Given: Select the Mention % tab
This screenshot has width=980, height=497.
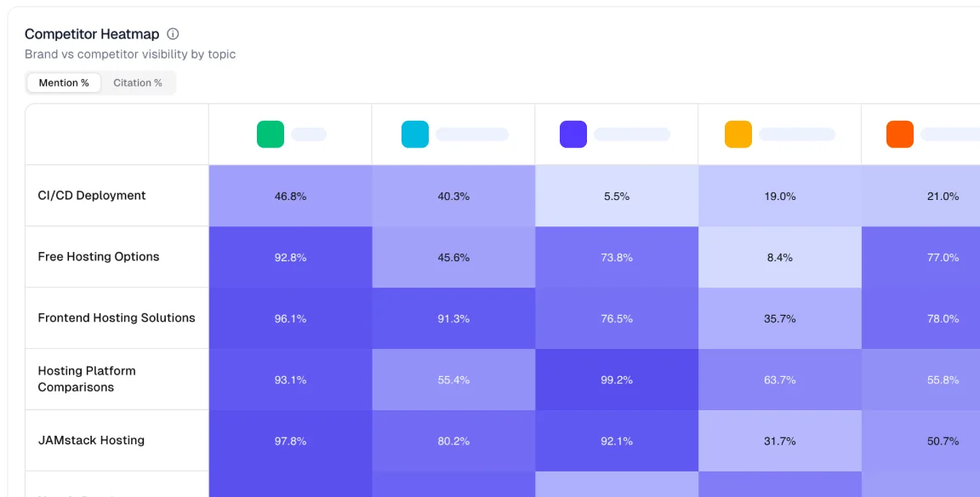Looking at the screenshot, I should [x=63, y=83].
